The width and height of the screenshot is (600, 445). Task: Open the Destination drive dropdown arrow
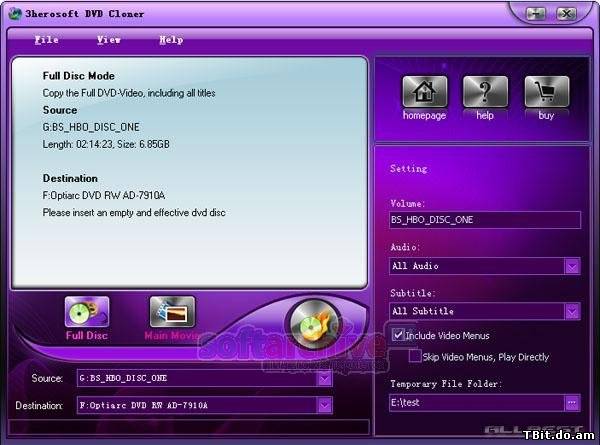click(324, 406)
